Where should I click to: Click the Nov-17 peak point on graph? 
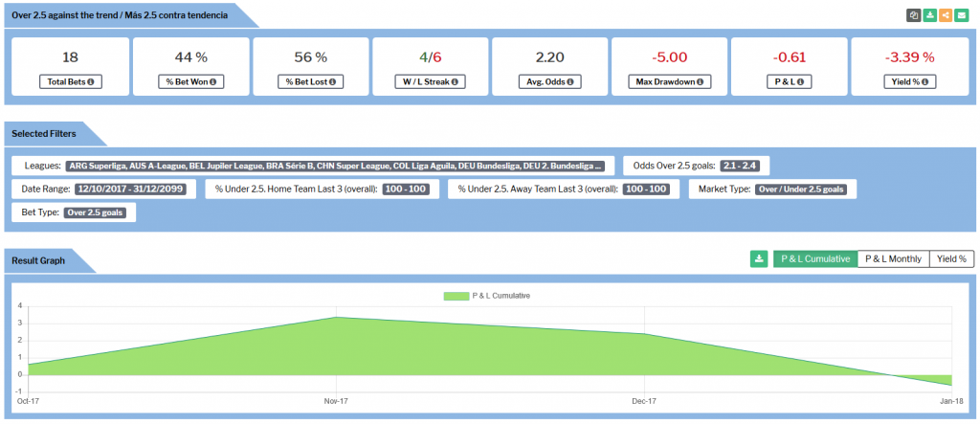334,317
